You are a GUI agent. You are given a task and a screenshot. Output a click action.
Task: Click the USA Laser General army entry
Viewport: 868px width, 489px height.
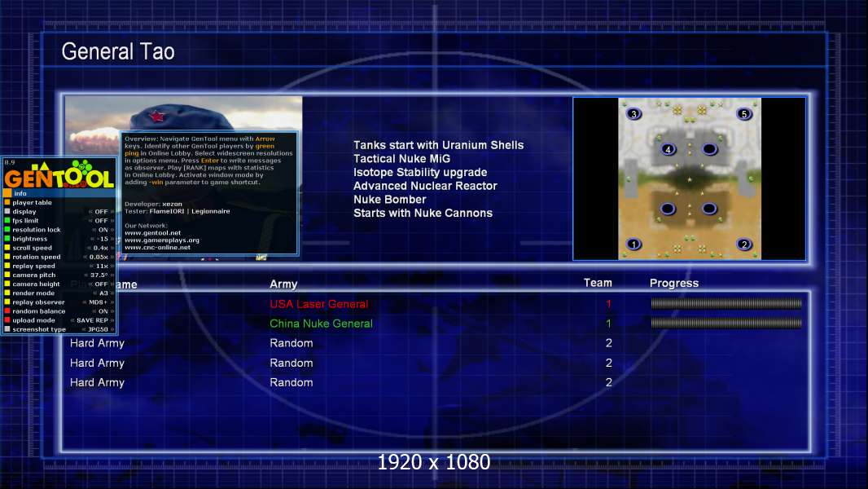pyautogui.click(x=319, y=304)
